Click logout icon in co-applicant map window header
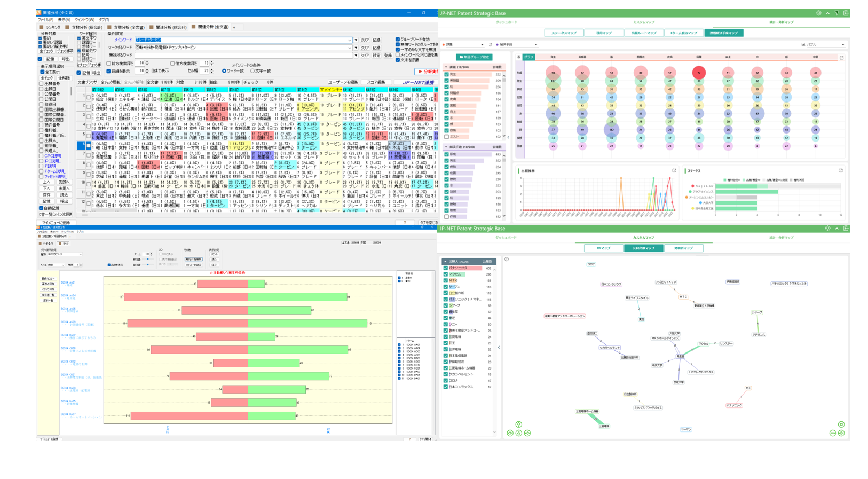Viewport: 868px width, 479px height. tap(846, 229)
